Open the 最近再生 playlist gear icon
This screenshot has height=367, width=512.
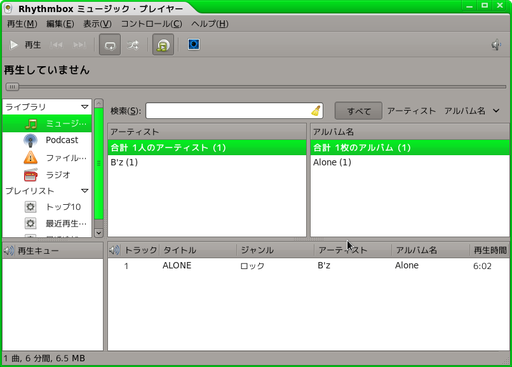[x=30, y=223]
